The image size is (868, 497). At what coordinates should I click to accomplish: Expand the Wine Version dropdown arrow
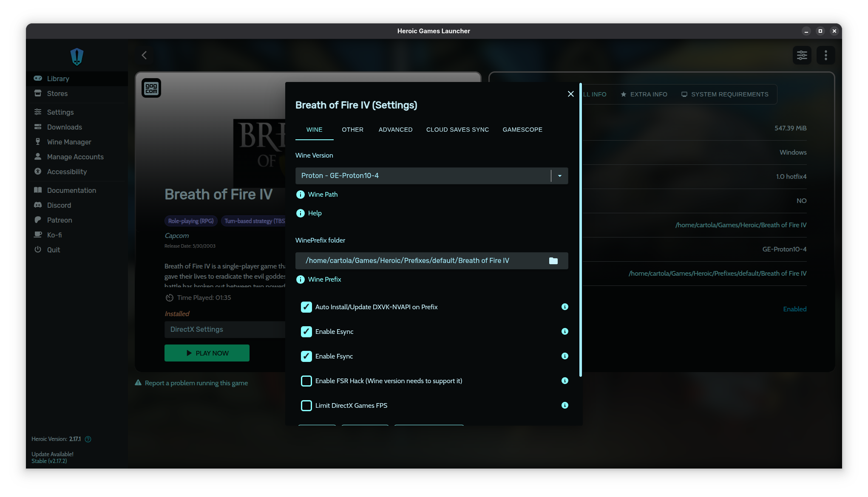[x=560, y=176]
